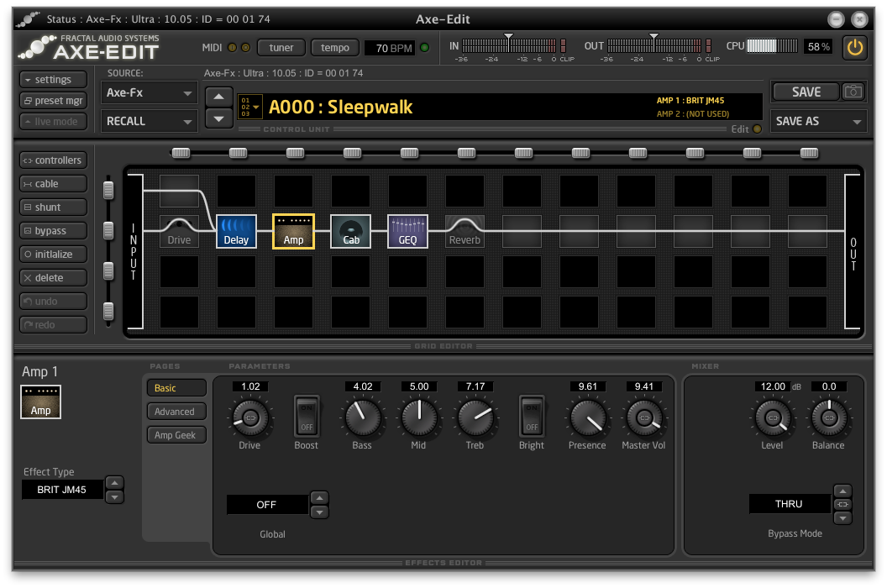Toggle the Boost switch
The image size is (887, 588).
click(307, 417)
